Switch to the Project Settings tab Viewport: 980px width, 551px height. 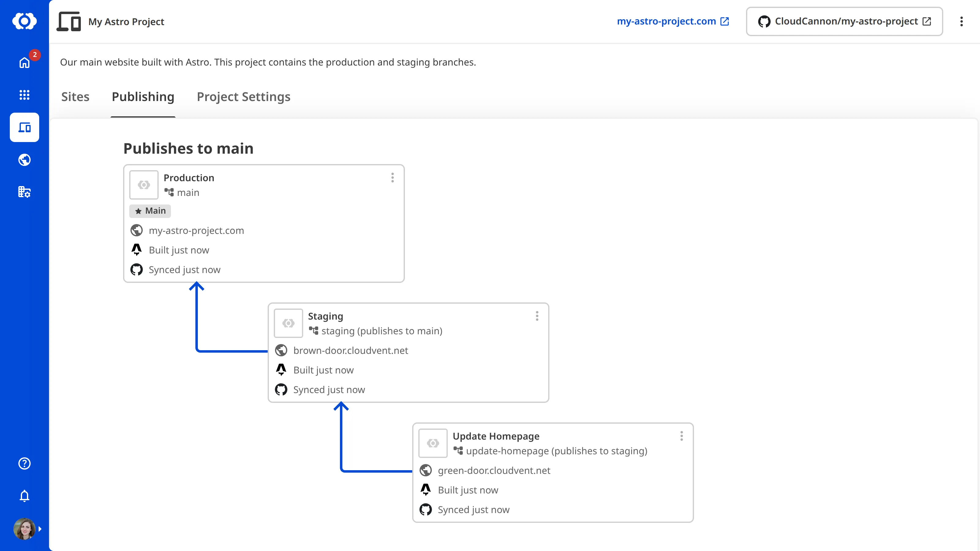click(243, 97)
